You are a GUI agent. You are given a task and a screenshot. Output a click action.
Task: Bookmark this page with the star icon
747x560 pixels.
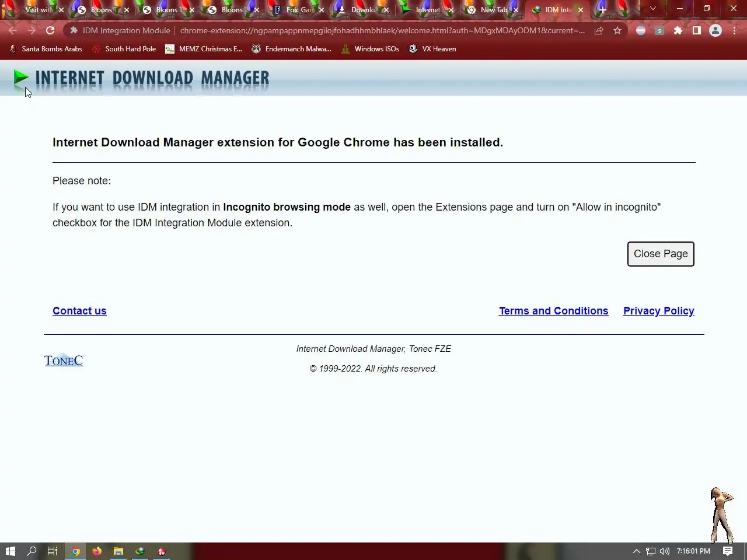pyautogui.click(x=617, y=30)
